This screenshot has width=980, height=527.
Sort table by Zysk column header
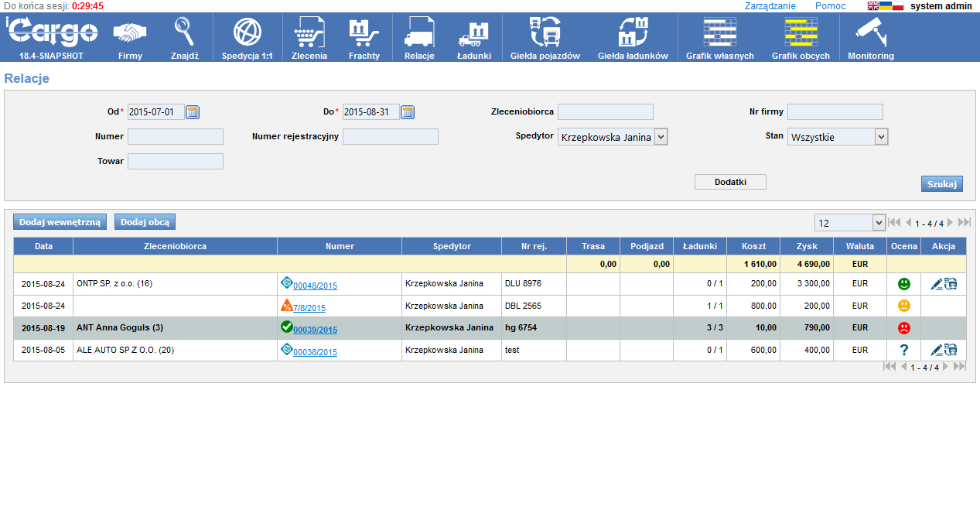(806, 246)
